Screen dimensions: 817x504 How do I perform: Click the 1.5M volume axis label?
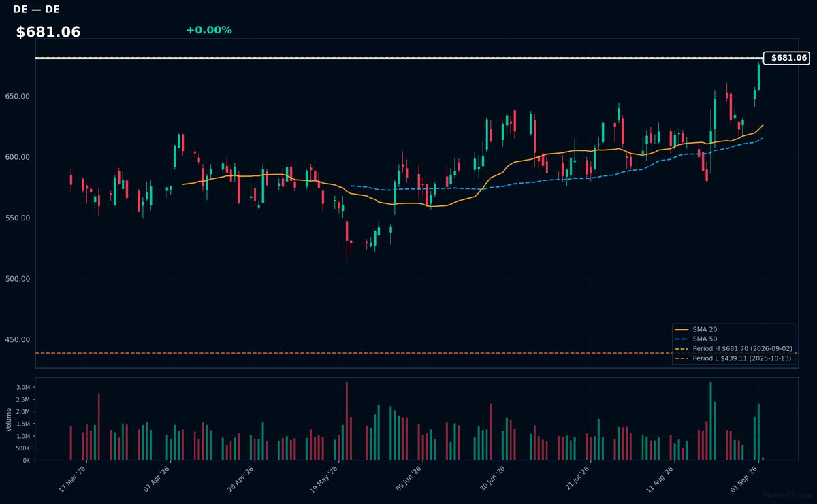coord(22,424)
